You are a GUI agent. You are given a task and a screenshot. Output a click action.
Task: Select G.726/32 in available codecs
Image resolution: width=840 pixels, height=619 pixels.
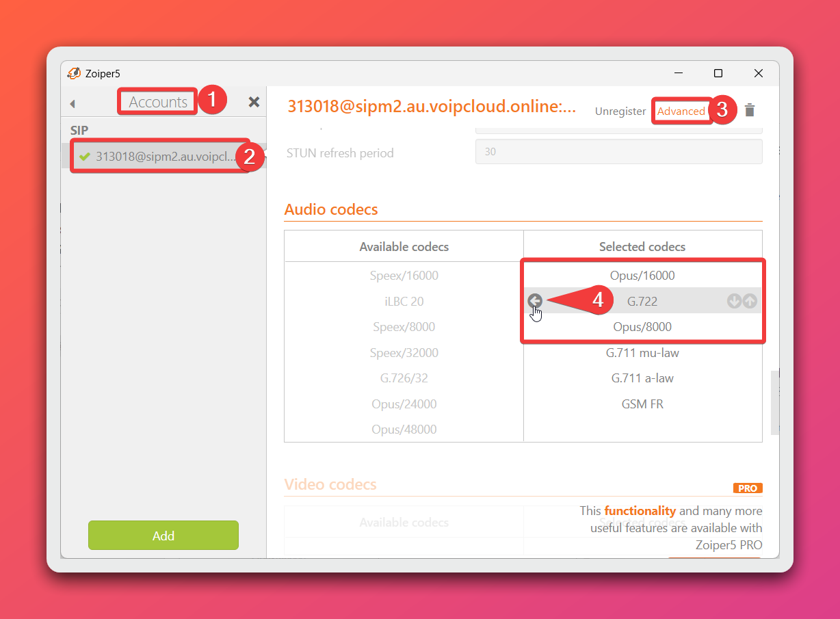[x=404, y=378]
